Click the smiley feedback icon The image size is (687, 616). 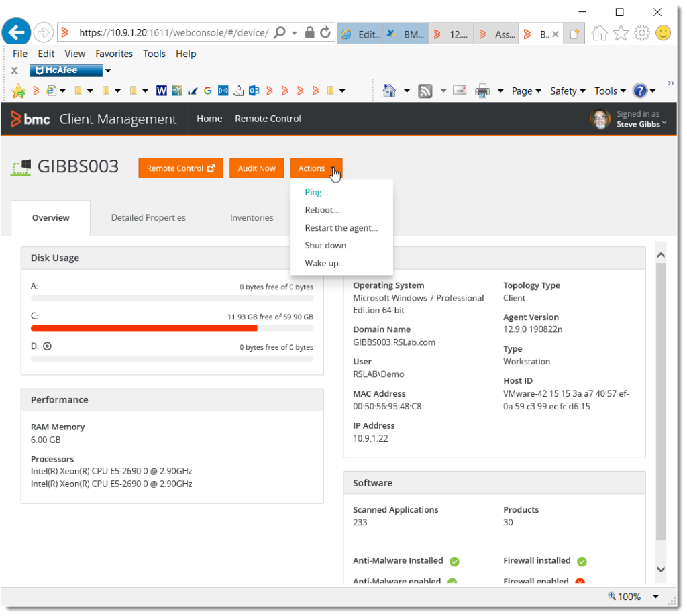(663, 32)
